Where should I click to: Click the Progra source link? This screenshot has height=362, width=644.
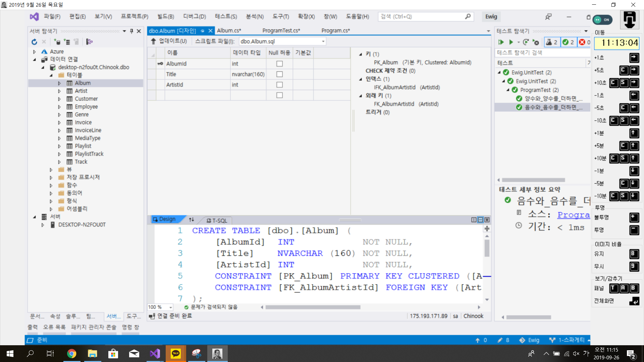pos(573,215)
